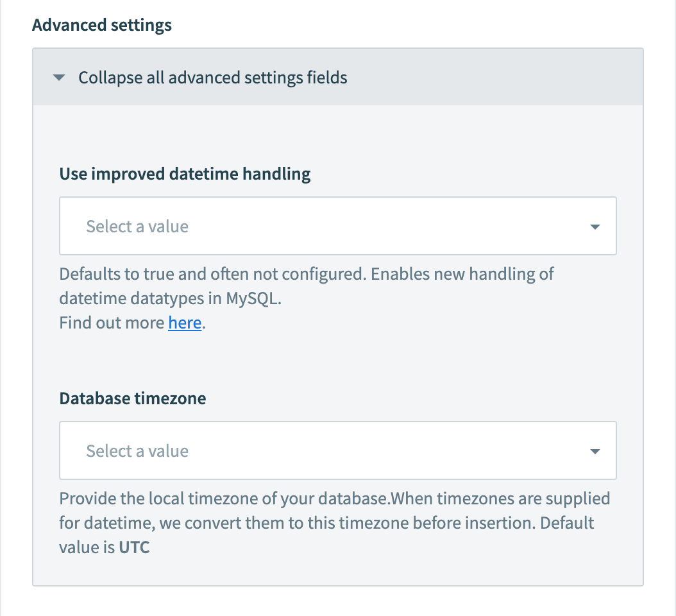Click "Select a value" placeholder in Database timezone

click(137, 451)
